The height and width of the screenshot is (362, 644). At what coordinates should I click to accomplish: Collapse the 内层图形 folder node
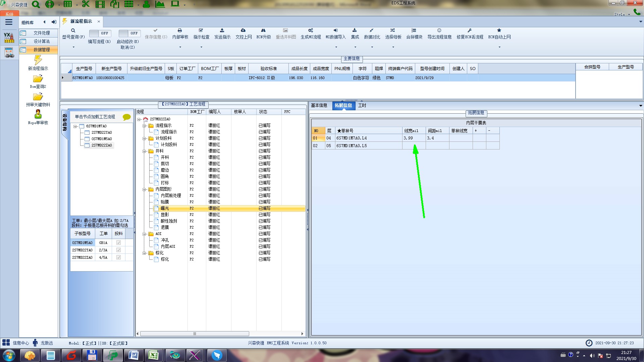tap(144, 189)
